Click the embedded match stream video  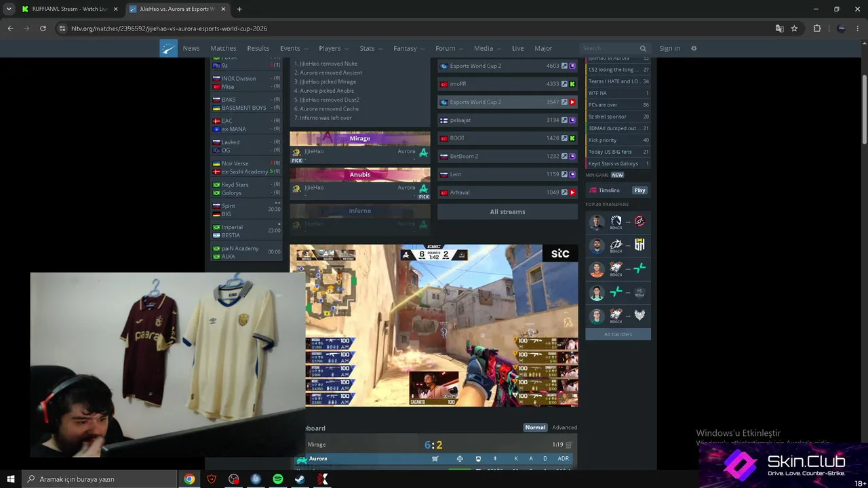(x=434, y=325)
